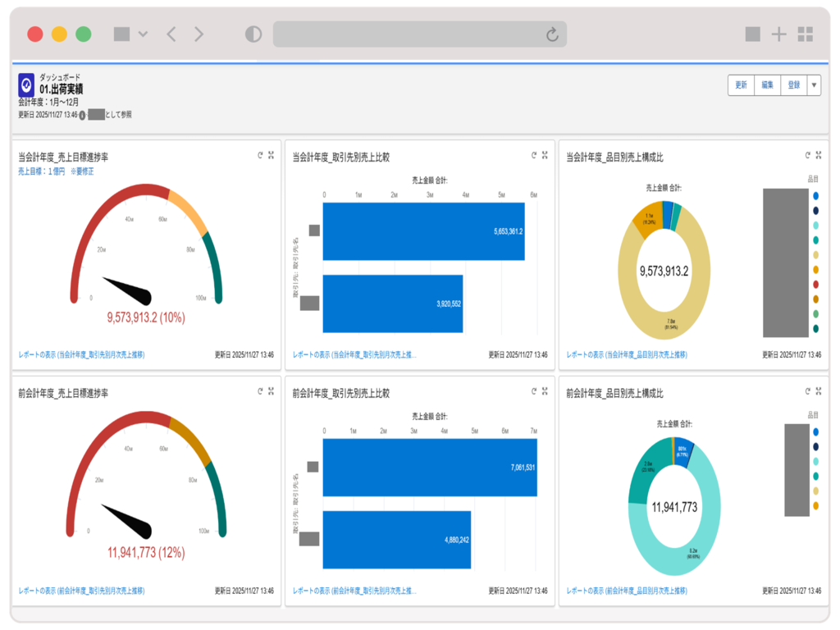This screenshot has width=840, height=630.
Task: Click the dashboard app icon beside 01.出荷実績
Action: click(x=26, y=84)
